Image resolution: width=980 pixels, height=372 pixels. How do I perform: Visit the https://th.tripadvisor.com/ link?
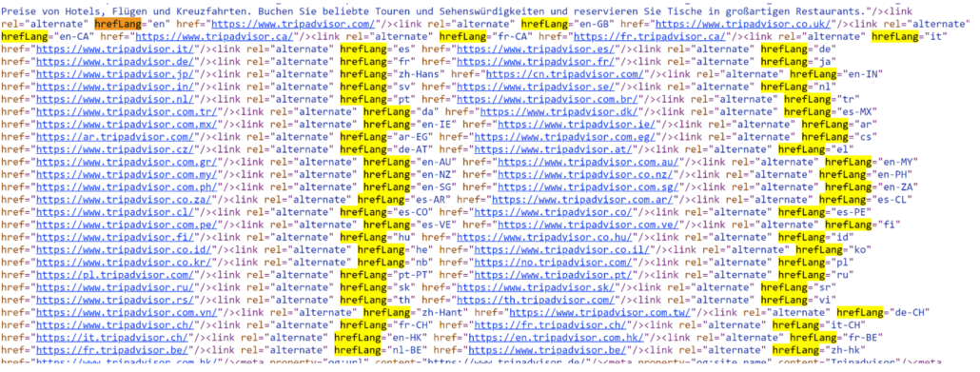click(x=535, y=299)
